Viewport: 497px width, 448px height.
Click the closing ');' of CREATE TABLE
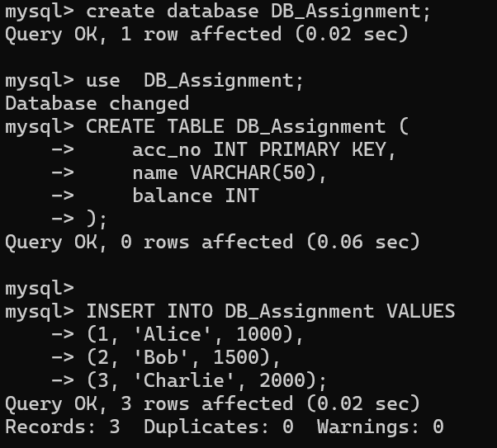(97, 219)
